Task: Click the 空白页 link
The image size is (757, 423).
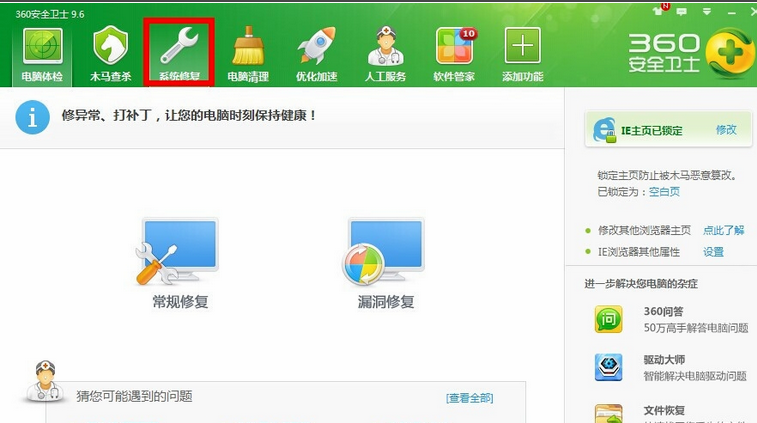Action: point(664,192)
